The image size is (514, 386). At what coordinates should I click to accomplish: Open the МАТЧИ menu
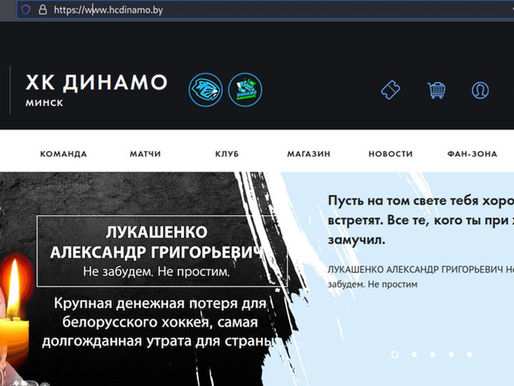coord(145,154)
